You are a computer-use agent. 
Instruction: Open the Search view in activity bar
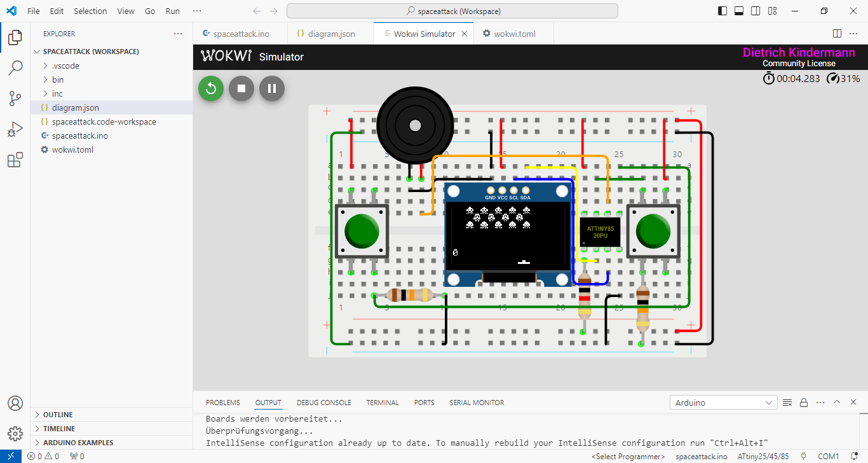[15, 67]
